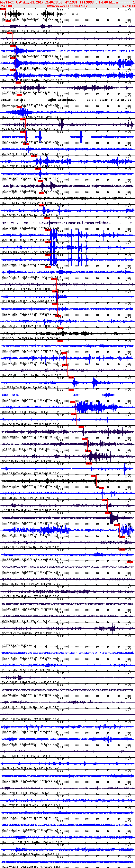Select the CC SUG EHZ trace label

coord(31,412)
